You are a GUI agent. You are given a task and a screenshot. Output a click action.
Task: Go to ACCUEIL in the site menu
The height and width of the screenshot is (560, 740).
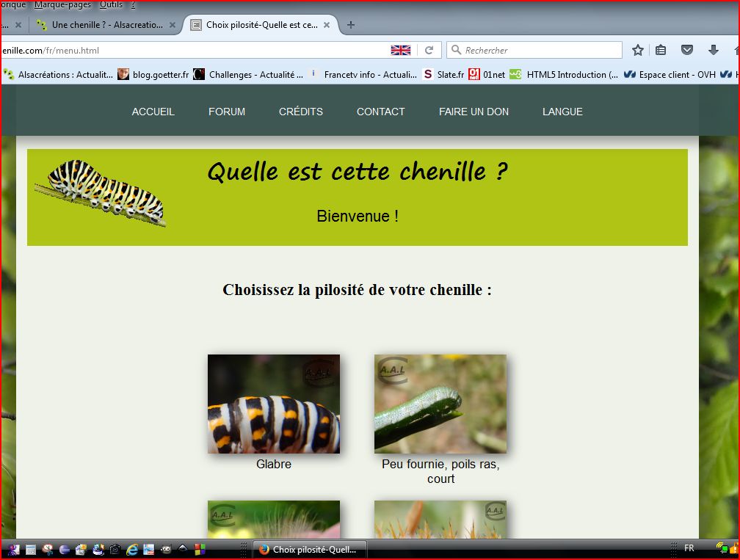(x=153, y=112)
